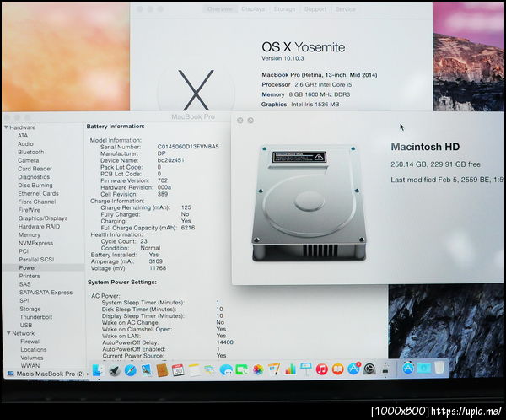Select Hardware RAID in sidebar
Image resolution: width=506 pixels, height=420 pixels.
coord(39,227)
